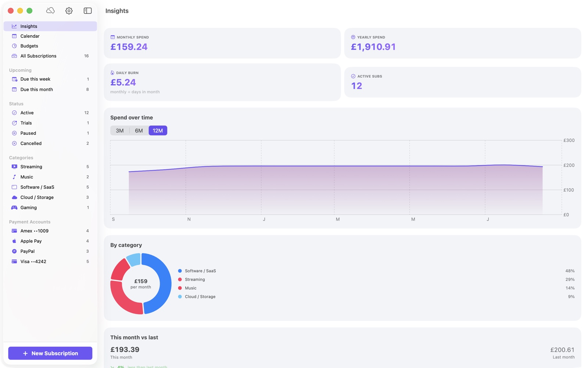Click the £193.39 this month value

coord(125,350)
